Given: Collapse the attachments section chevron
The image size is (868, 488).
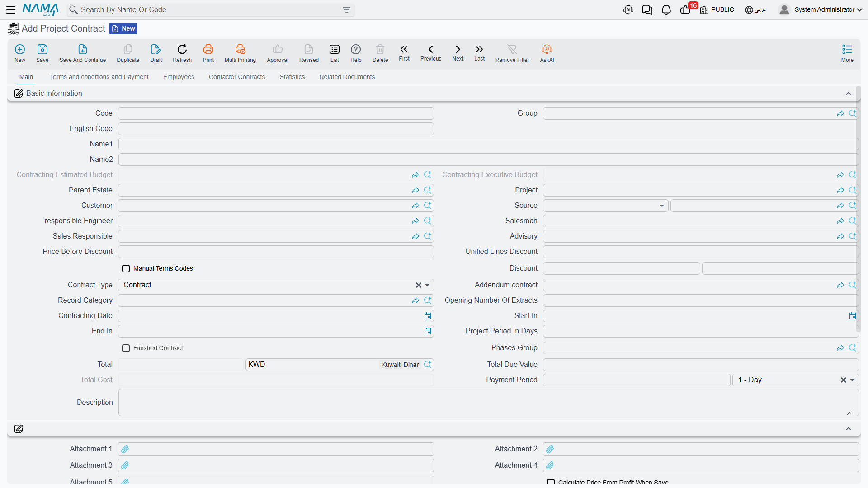Looking at the screenshot, I should [849, 429].
